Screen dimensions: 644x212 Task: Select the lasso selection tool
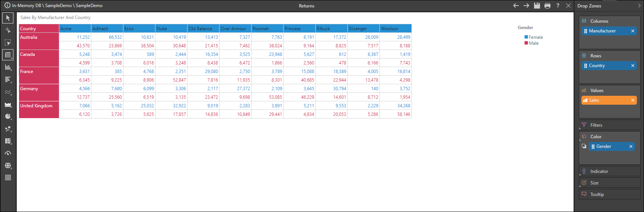[x=8, y=42]
